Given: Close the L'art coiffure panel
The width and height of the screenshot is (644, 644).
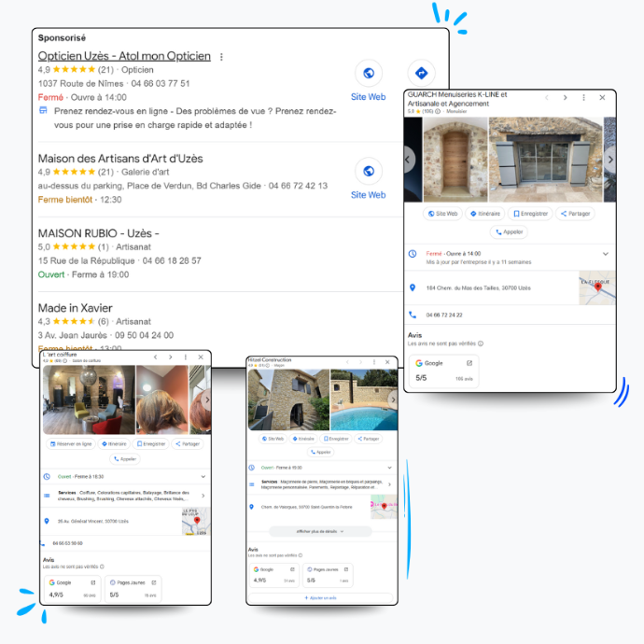Looking at the screenshot, I should tap(201, 357).
